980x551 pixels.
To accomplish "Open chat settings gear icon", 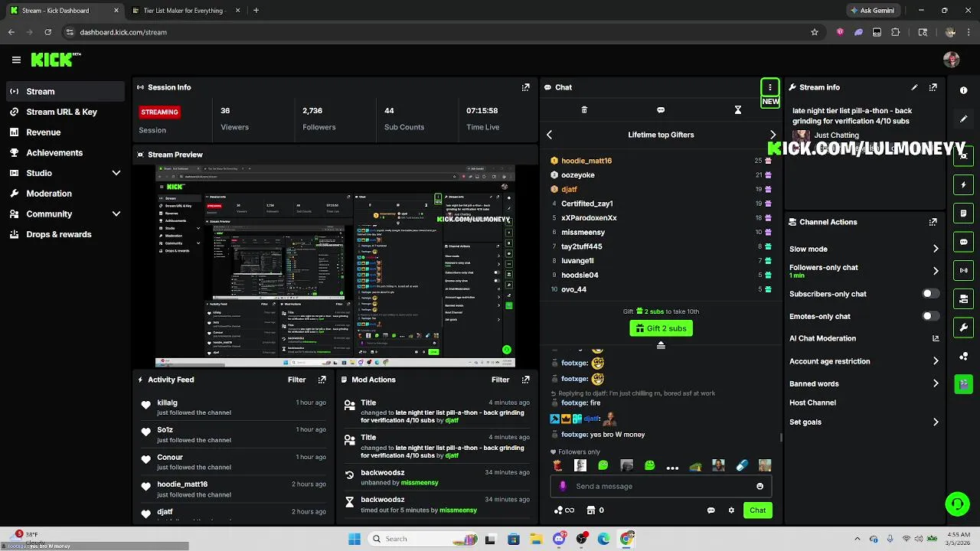I will (731, 510).
